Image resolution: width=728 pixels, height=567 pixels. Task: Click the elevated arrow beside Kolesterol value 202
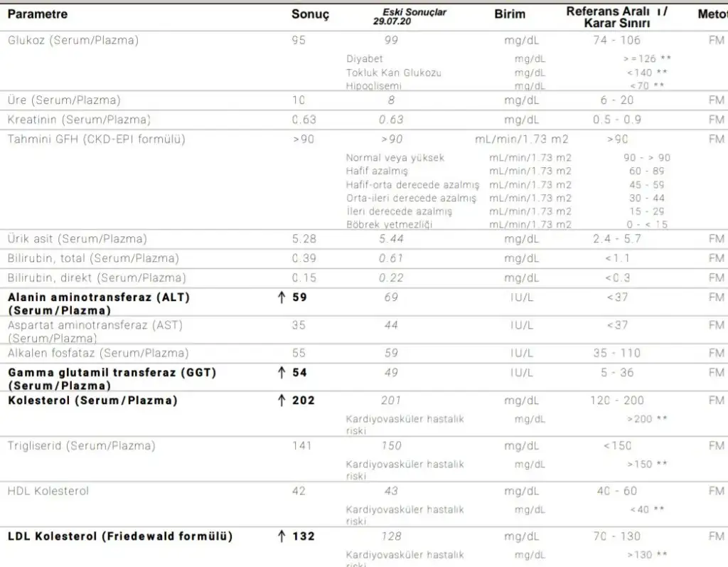click(x=282, y=401)
